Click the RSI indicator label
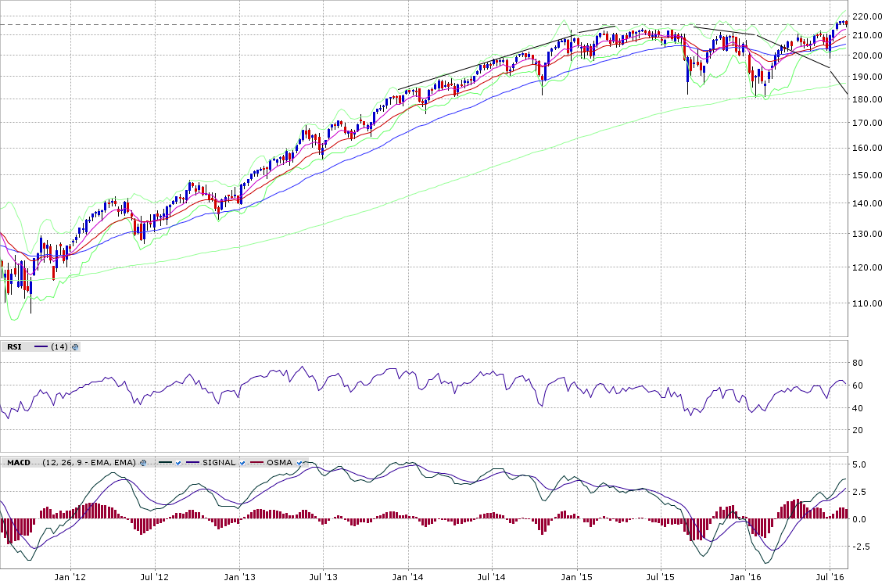Screen dimensions: 889x588 point(14,347)
